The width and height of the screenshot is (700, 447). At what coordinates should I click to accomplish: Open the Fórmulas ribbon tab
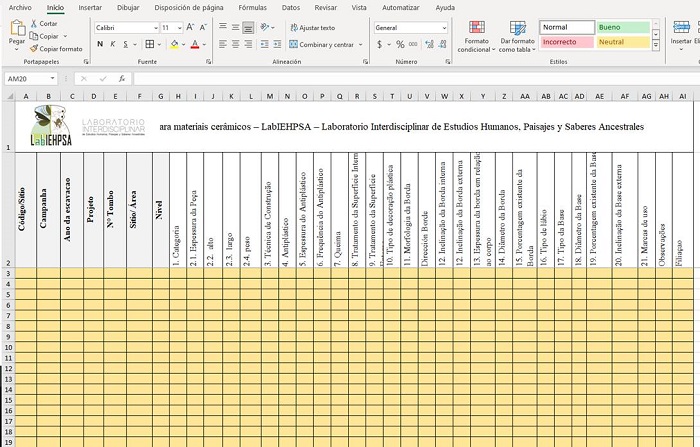point(252,7)
